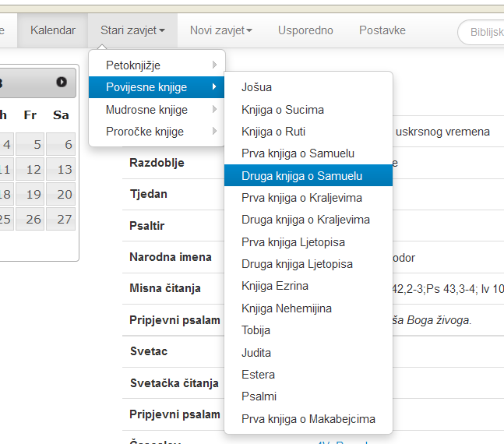Choose Psalmi in the submenu
Image resolution: width=504 pixels, height=444 pixels.
point(259,396)
